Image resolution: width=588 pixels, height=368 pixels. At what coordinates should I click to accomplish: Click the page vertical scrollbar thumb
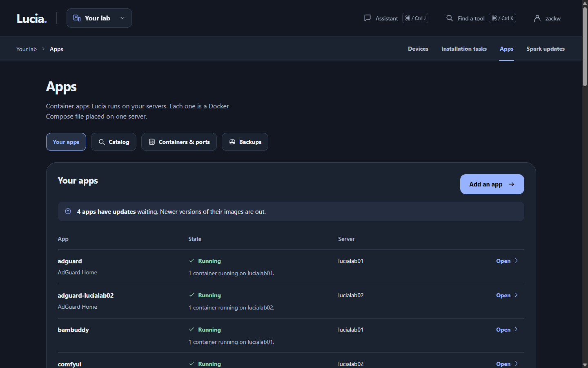585,46
